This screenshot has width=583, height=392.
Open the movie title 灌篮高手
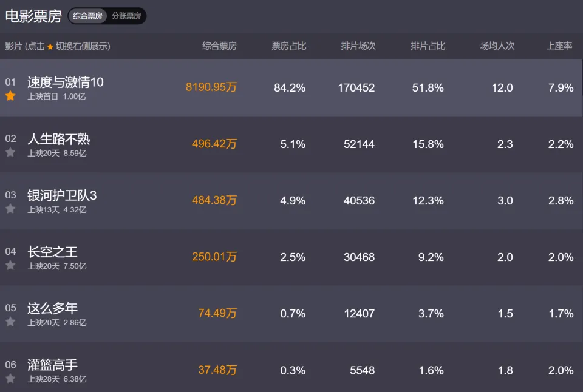[x=52, y=365]
